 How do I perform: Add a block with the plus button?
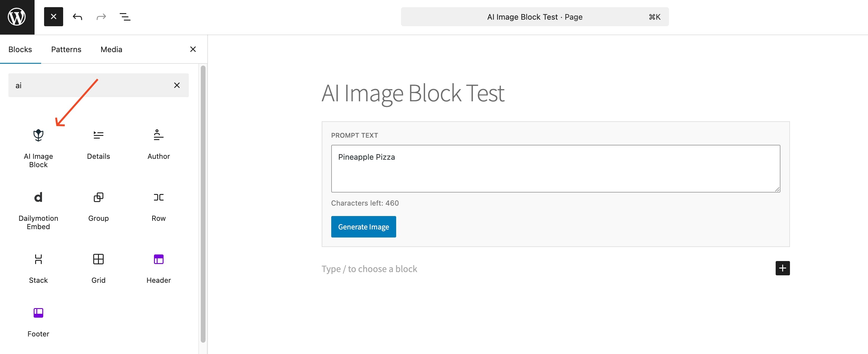coord(783,268)
